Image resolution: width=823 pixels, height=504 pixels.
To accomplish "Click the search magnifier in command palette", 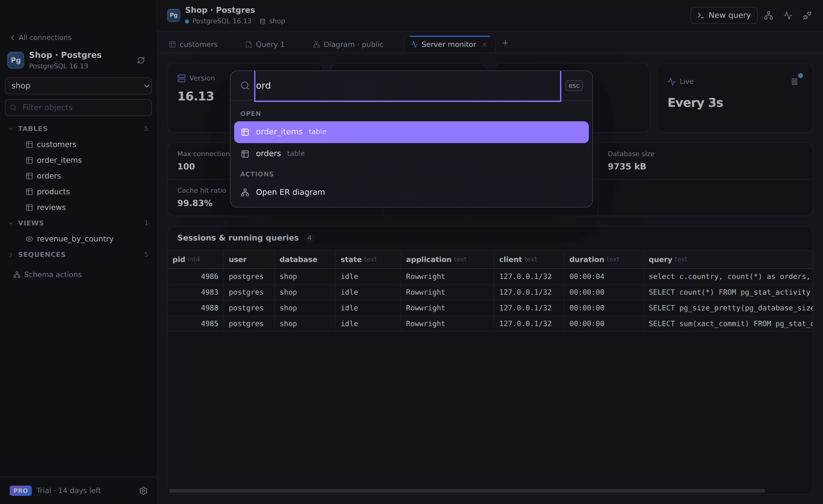I will (x=245, y=86).
